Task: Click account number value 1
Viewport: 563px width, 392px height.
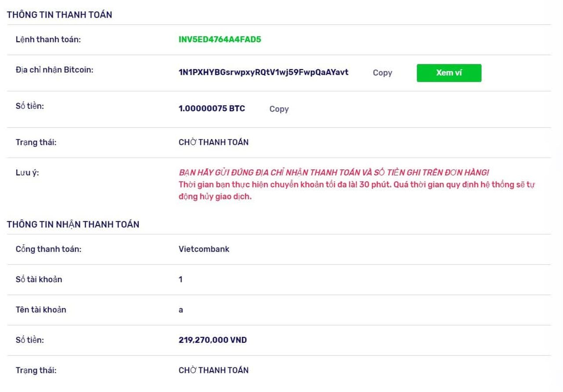Action: [180, 279]
